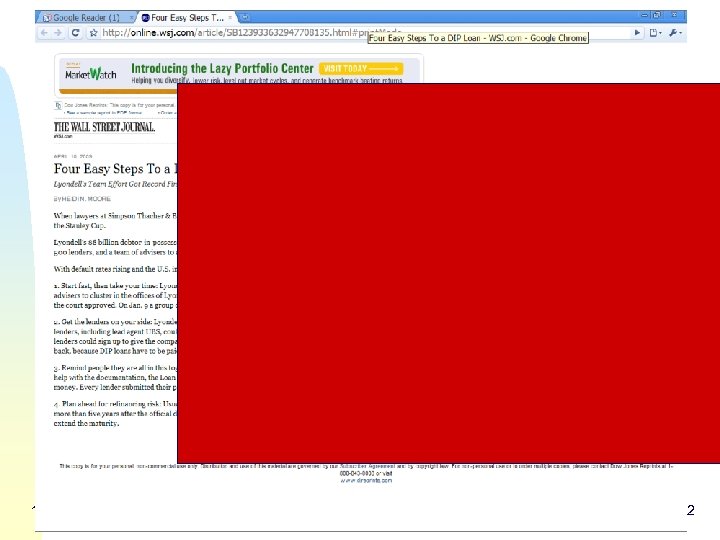Screen dimensions: 720x540
Task: Close the Google Reader tab
Action: coord(131,17)
